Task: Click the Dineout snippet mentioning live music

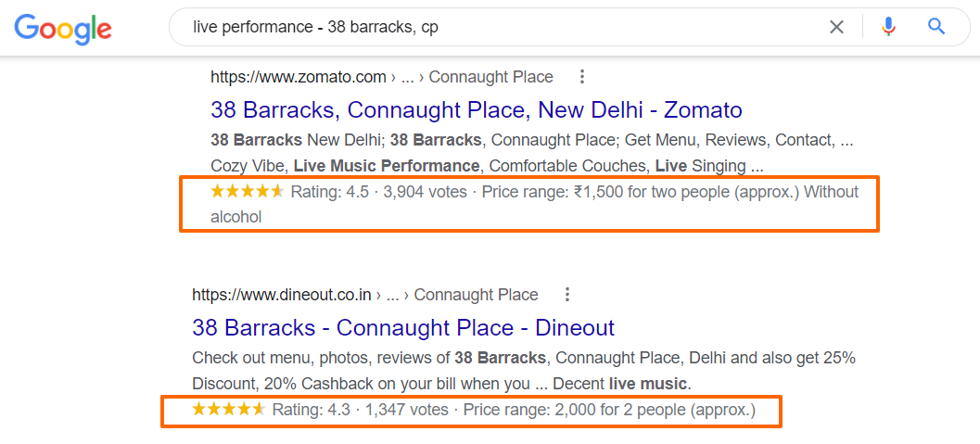Action: click(524, 371)
